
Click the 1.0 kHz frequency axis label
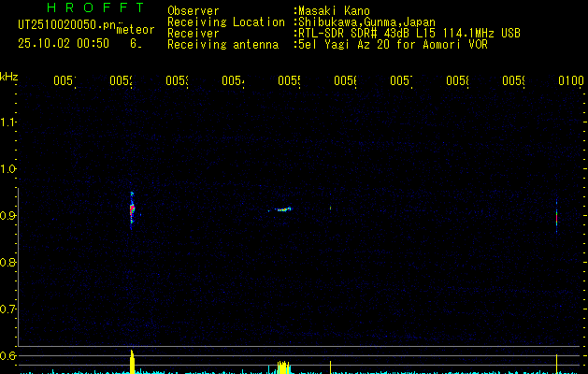7,169
